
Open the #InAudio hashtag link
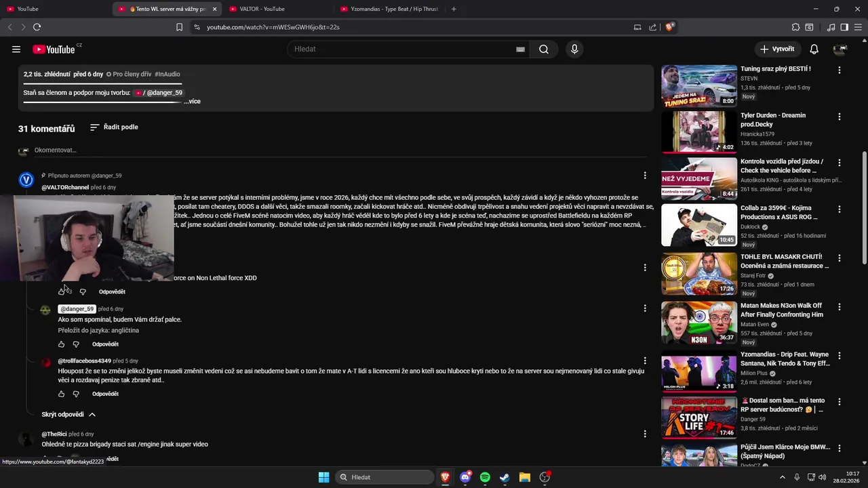(x=167, y=74)
